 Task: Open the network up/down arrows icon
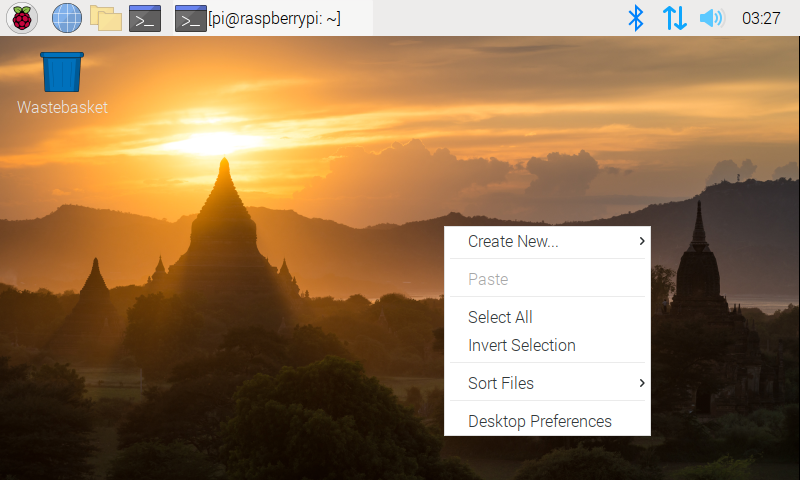tap(675, 18)
